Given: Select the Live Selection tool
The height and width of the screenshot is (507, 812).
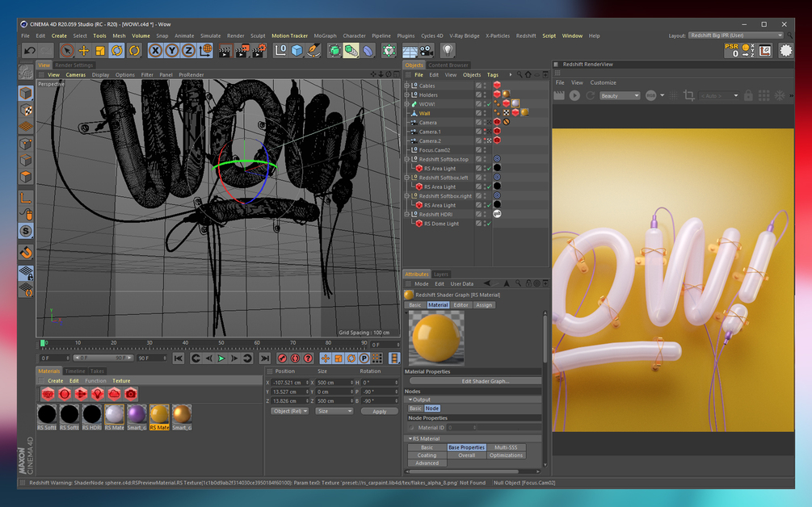Looking at the screenshot, I should coord(66,51).
